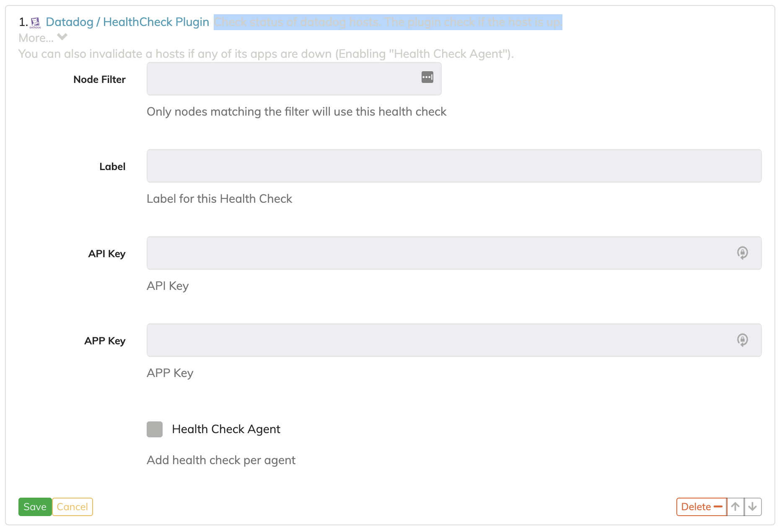This screenshot has width=782, height=532.
Task: Click the Health Check Agent checkbox label
Action: (226, 429)
